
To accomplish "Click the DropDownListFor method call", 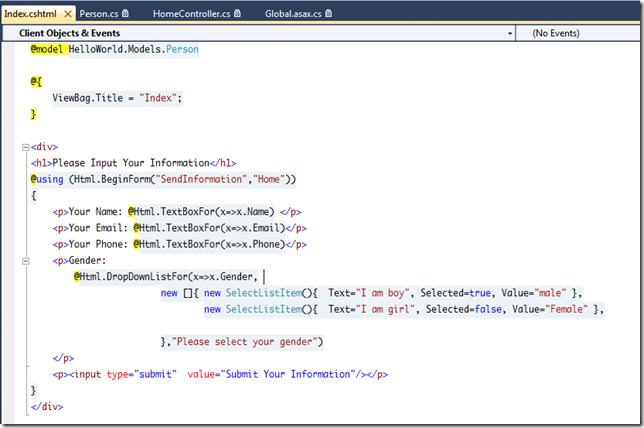I will point(147,277).
